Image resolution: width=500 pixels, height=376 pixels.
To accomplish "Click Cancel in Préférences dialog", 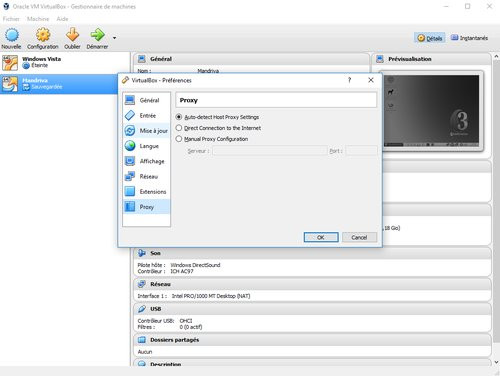I will click(x=359, y=237).
